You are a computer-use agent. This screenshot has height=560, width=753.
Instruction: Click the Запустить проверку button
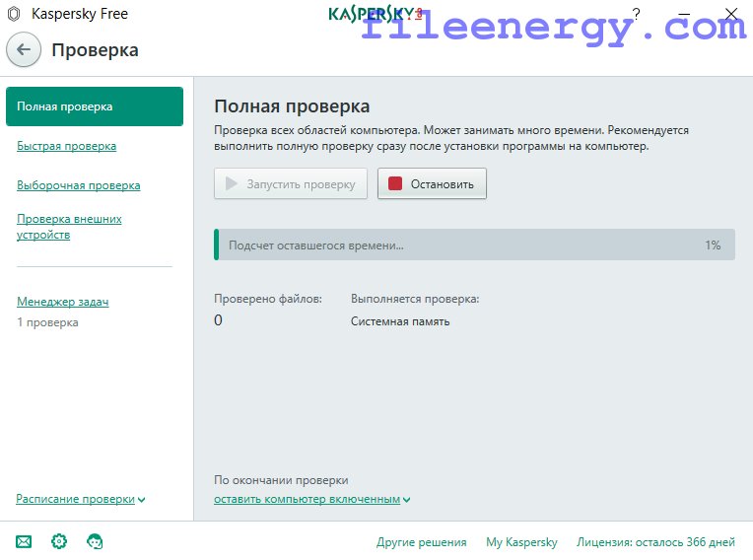pos(291,183)
